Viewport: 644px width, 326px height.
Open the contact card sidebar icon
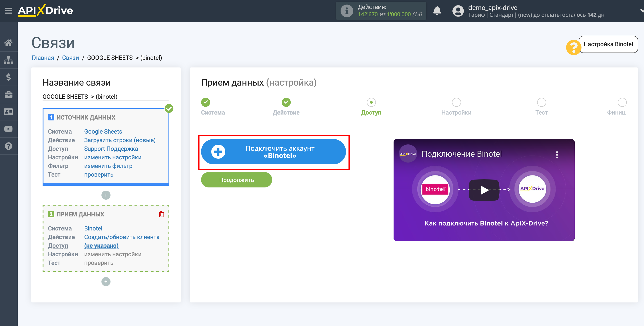(9, 112)
